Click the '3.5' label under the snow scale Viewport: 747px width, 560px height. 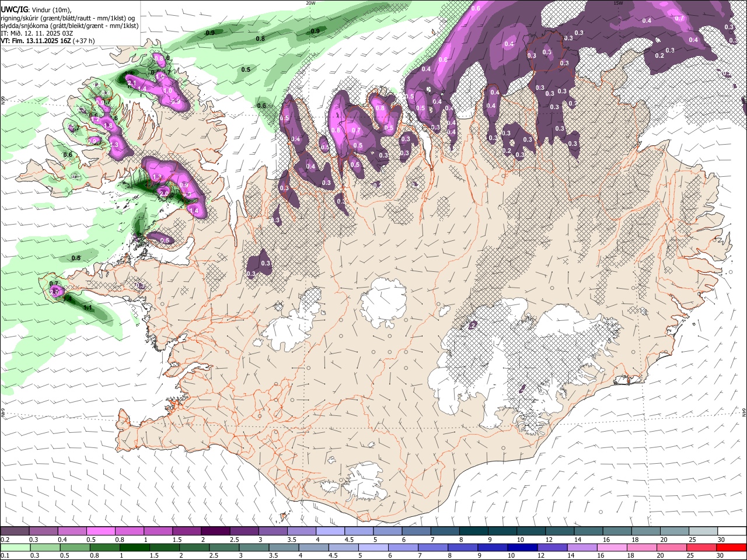pyautogui.click(x=291, y=540)
